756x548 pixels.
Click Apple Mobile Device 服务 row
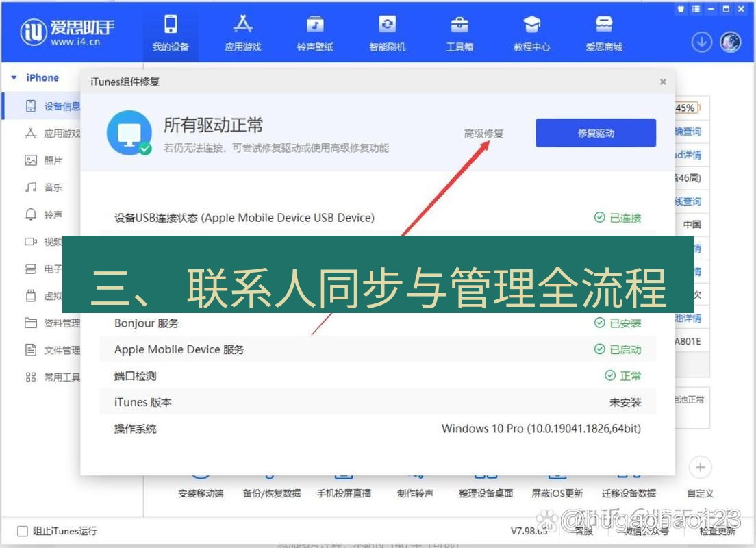377,349
